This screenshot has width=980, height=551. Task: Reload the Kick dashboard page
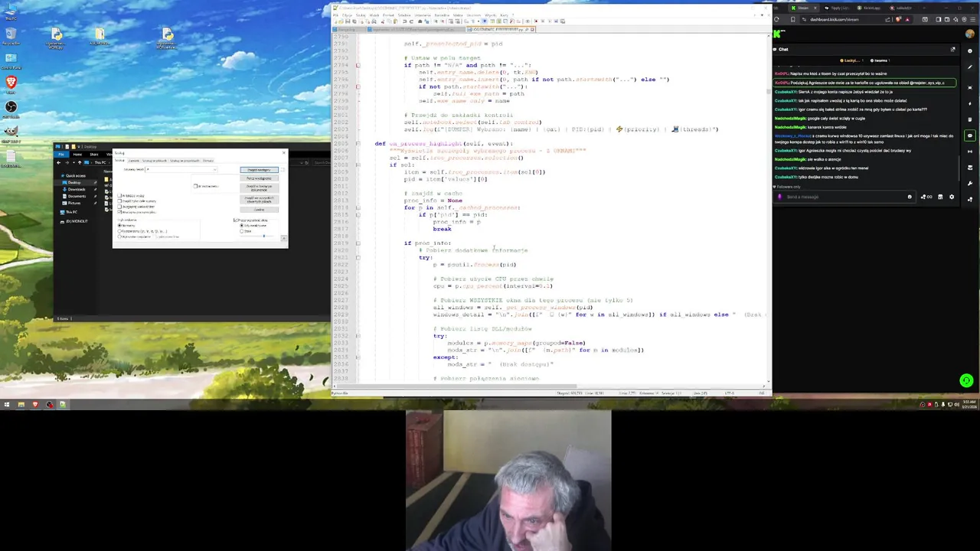point(776,19)
